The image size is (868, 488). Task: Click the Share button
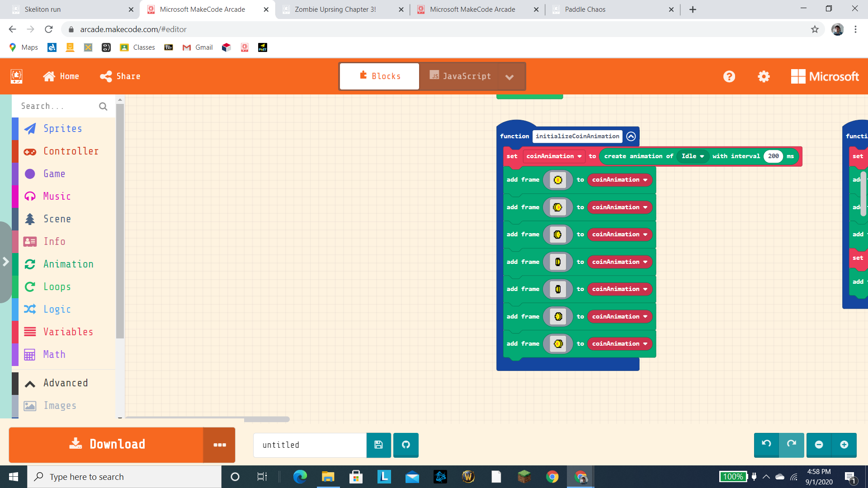(x=120, y=76)
